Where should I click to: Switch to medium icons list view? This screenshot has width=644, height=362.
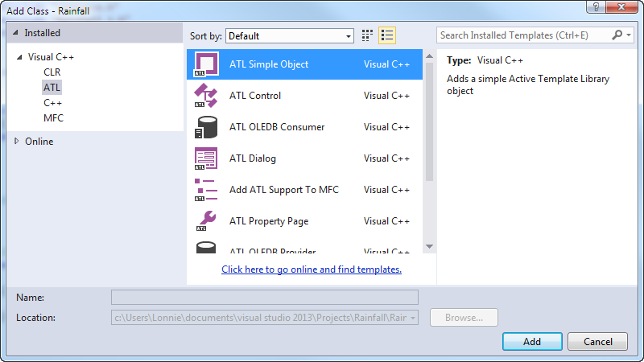coord(387,35)
